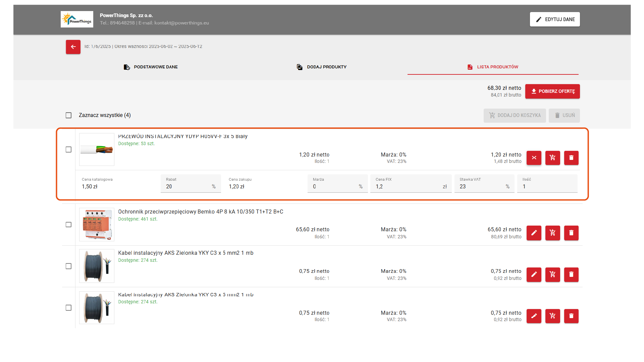Open the Lista Produktów tab
Image resolution: width=644 pixels, height=362 pixels.
493,67
